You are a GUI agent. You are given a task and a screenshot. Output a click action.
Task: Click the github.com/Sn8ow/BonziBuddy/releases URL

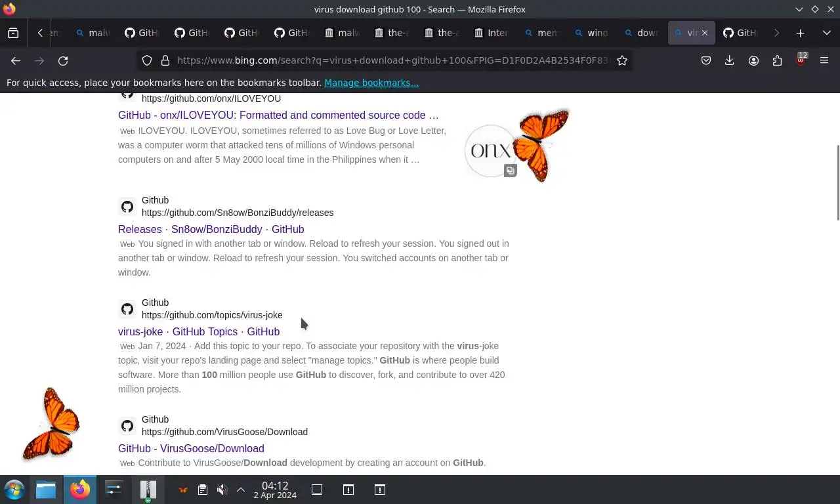pyautogui.click(x=238, y=213)
